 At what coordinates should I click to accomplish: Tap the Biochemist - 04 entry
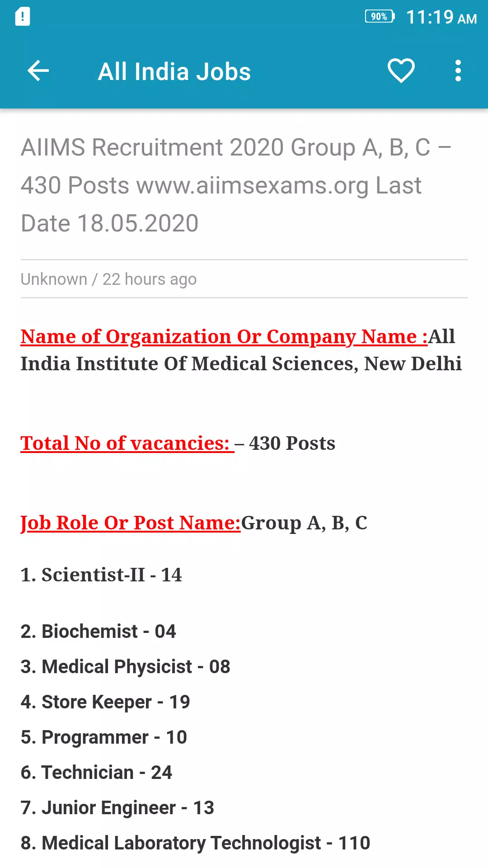click(x=98, y=632)
